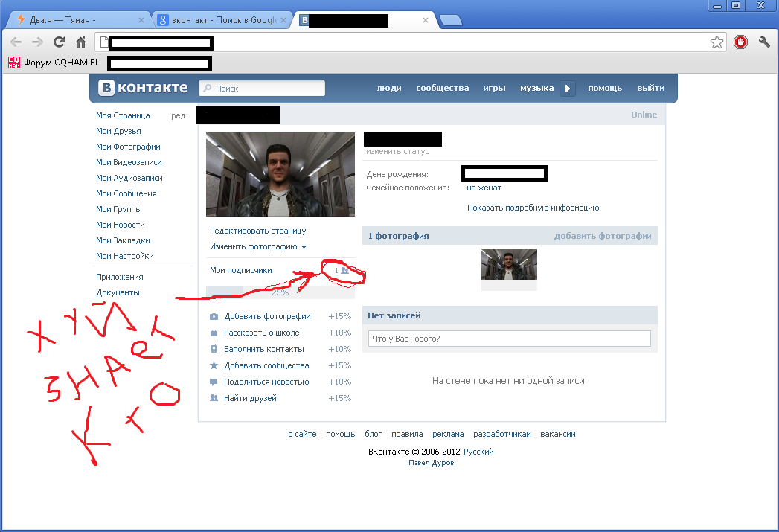Open Мои Друзья
The width and height of the screenshot is (779, 532).
[x=118, y=131]
